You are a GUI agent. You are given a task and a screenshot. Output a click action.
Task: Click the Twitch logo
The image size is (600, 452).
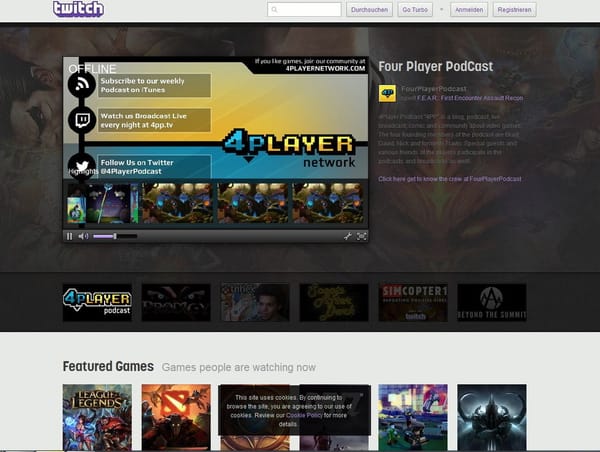click(78, 9)
